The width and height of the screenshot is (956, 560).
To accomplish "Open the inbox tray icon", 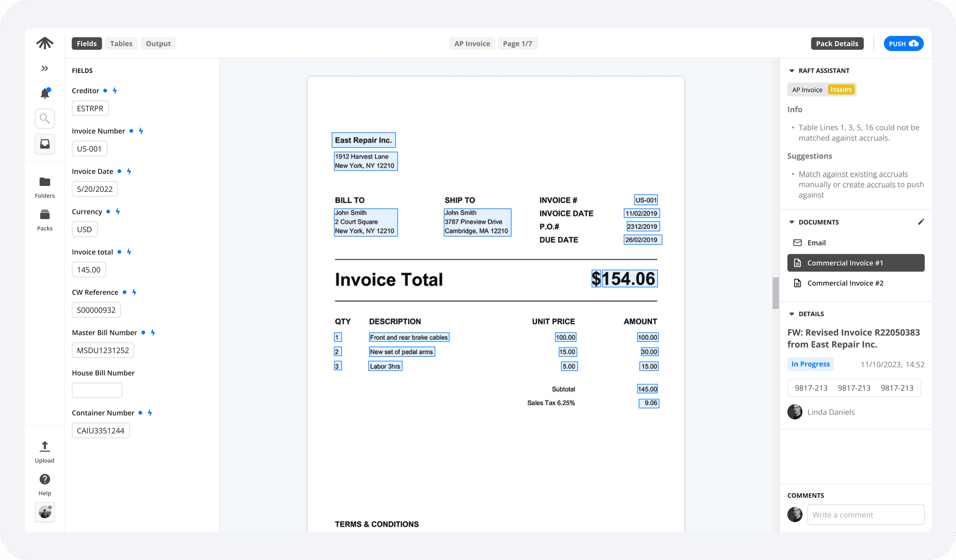I will pos(45,144).
